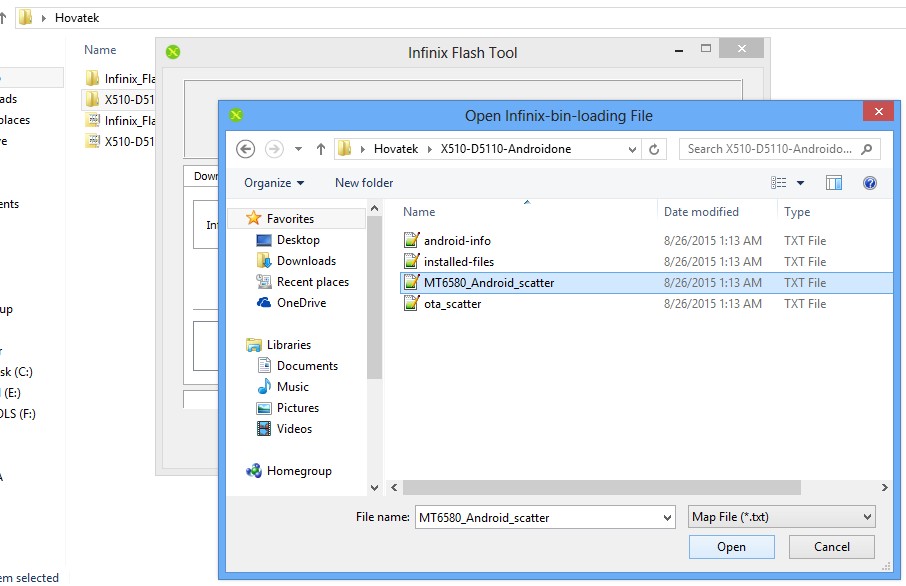Screen dimensions: 906x586
Task: Sort files by the Name column
Action: click(419, 212)
